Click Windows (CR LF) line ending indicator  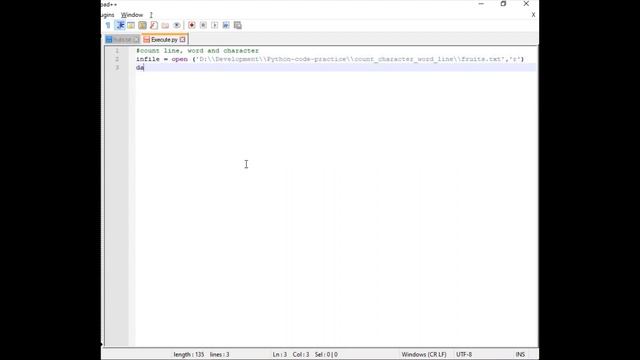click(x=424, y=354)
